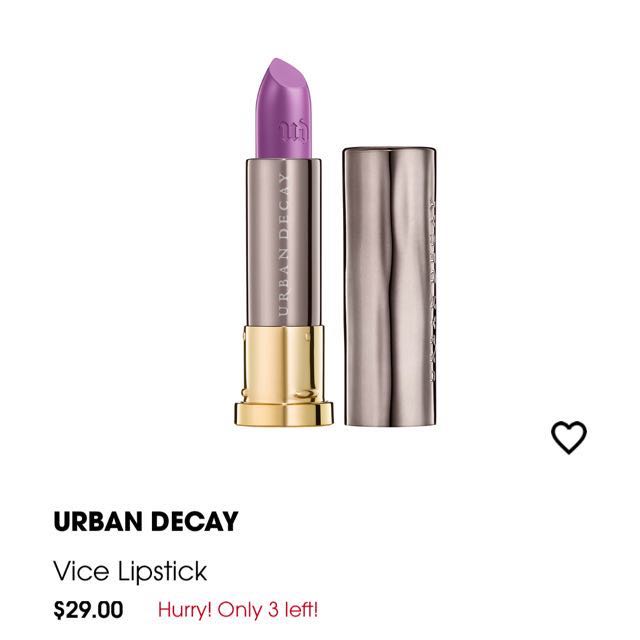Add the lipstick to favorites with the heart icon
This screenshot has width=640, height=640.
(569, 437)
